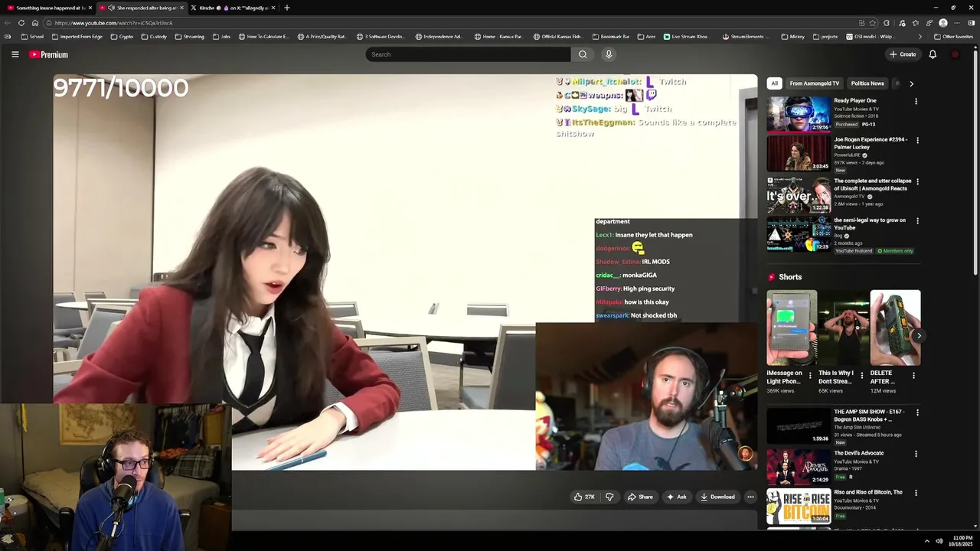Open options for Ubisoft collapse video
Viewport: 980px width, 551px height.
point(917,182)
